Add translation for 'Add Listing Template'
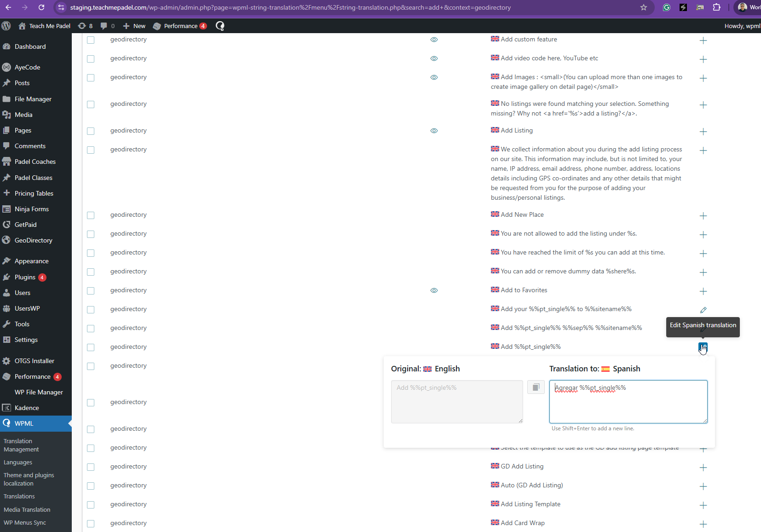This screenshot has height=532, width=761. pyautogui.click(x=703, y=505)
